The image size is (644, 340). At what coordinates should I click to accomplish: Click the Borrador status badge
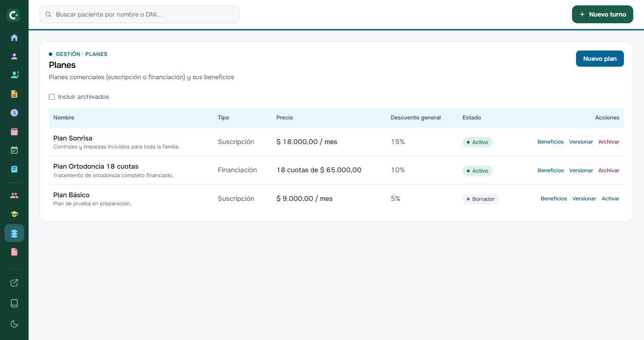click(x=481, y=199)
